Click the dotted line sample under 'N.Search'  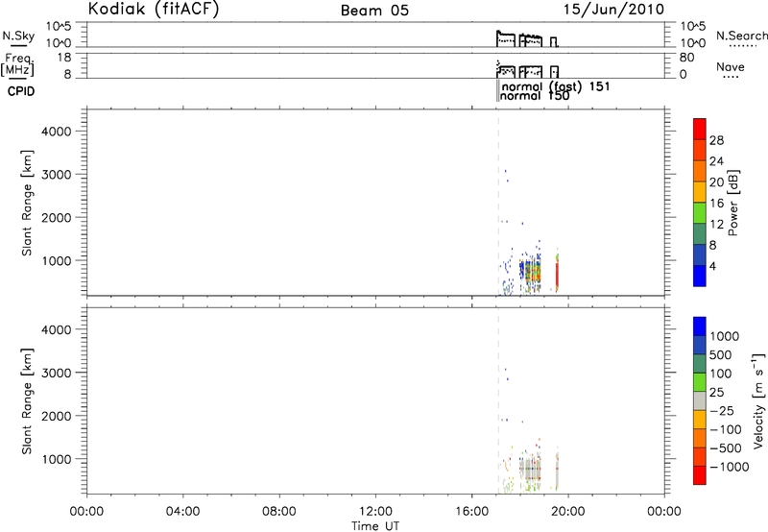742,46
